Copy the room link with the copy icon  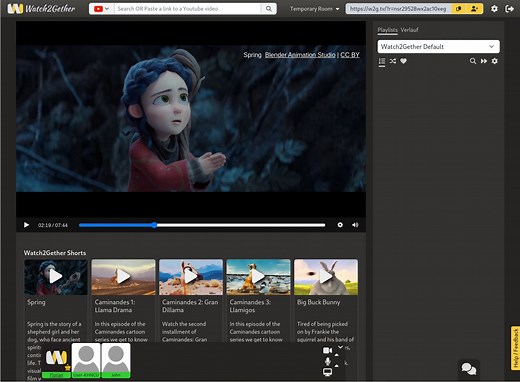[x=459, y=9]
